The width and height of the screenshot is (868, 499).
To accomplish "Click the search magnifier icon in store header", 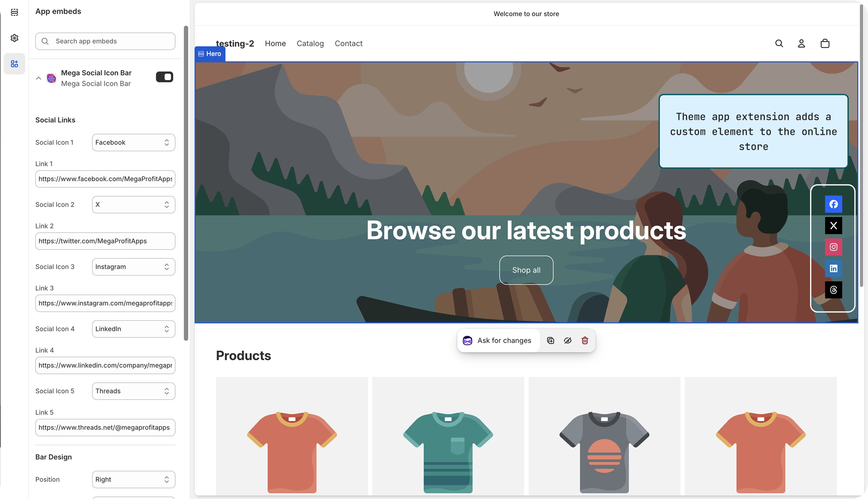I will pos(779,44).
